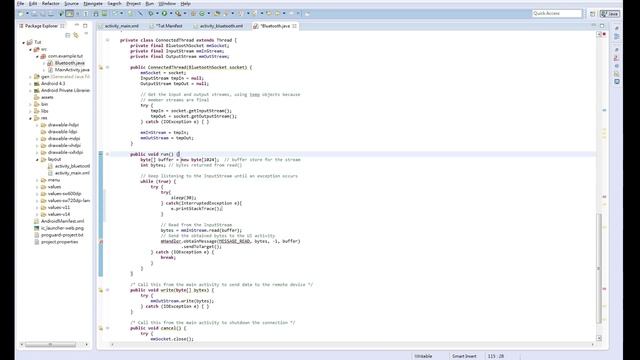Screen dimensions: 640x360
Task: Click Package Explorer horizontal scrollbar thumb
Action: 51,344
